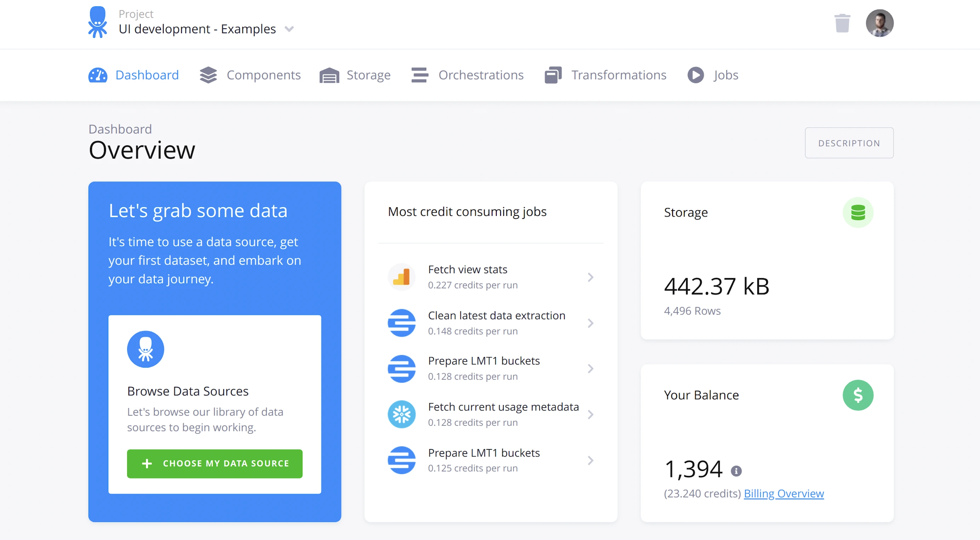Open the trash bin icon
The height and width of the screenshot is (540, 980).
[842, 23]
